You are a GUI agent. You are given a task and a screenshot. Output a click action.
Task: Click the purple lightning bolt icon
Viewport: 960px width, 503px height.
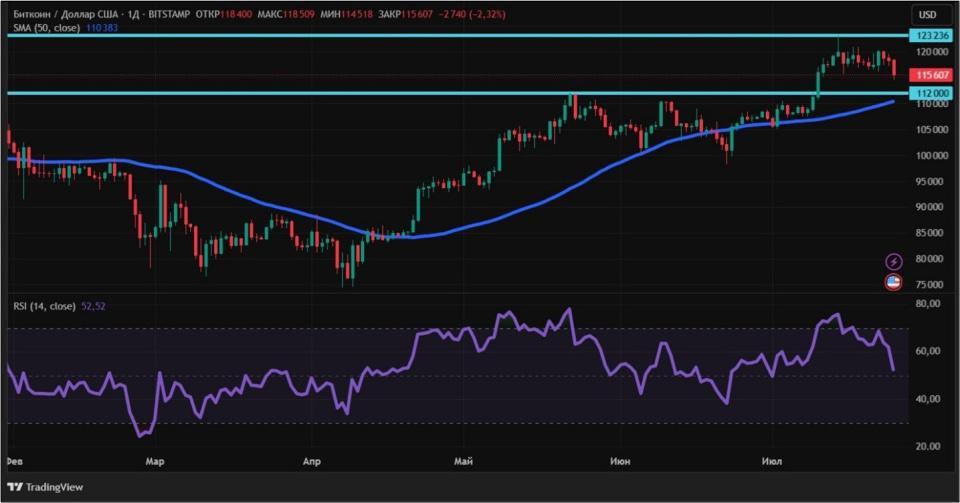coord(894,261)
